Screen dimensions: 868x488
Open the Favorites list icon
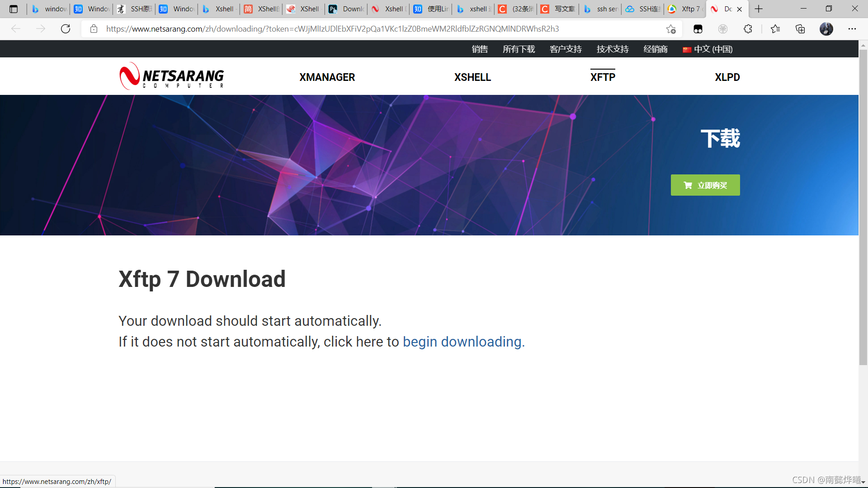(x=775, y=29)
